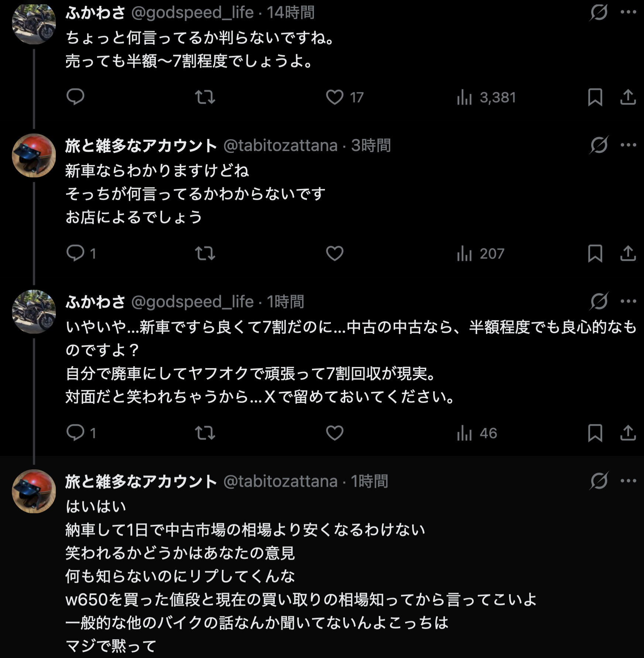Viewport: 644px width, 658px height.
Task: Open more options menu on the 3時間 post
Action: pos(628,145)
